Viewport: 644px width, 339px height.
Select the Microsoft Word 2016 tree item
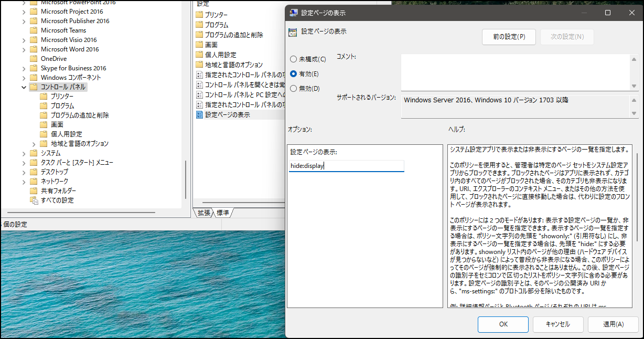(70, 49)
